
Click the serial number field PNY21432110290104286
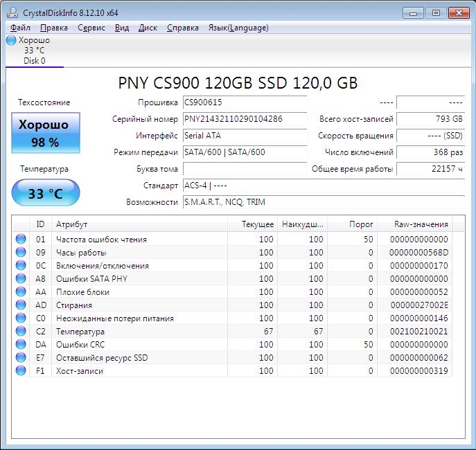[245, 119]
